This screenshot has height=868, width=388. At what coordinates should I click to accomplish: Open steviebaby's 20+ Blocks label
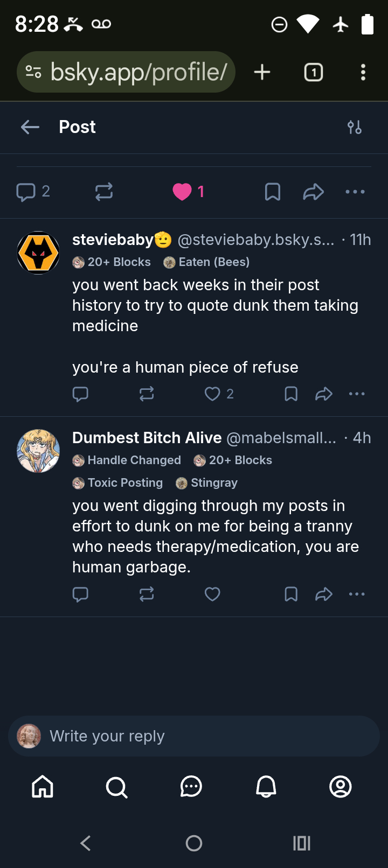[112, 262]
